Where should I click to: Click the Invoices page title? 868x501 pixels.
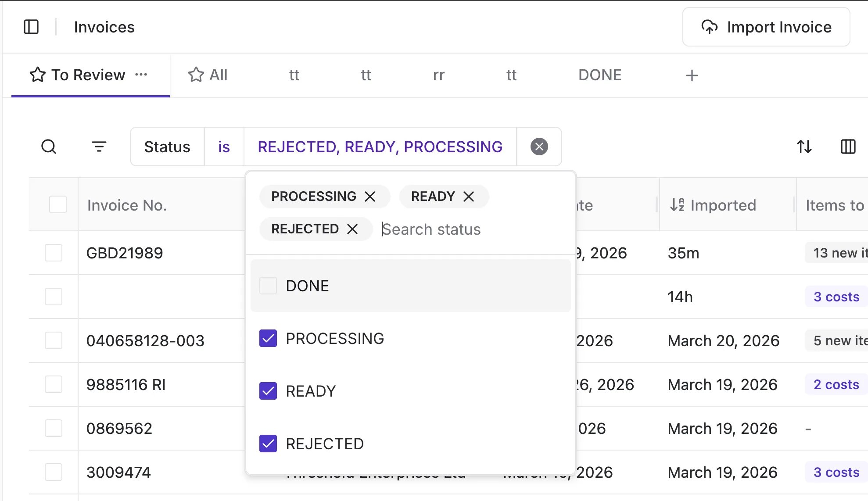point(104,27)
